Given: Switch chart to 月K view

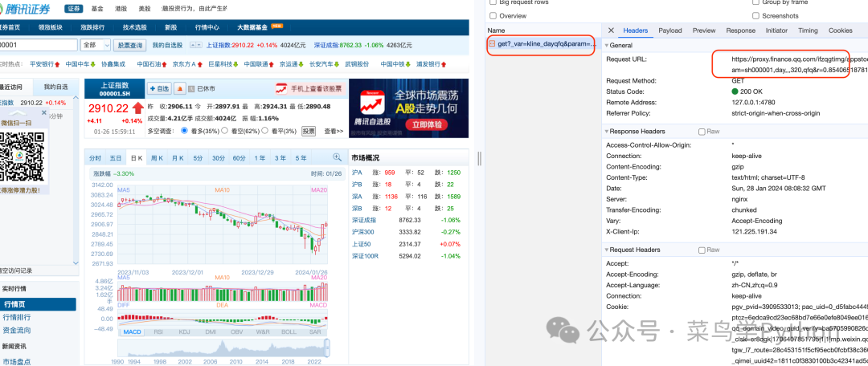Looking at the screenshot, I should 178,158.
